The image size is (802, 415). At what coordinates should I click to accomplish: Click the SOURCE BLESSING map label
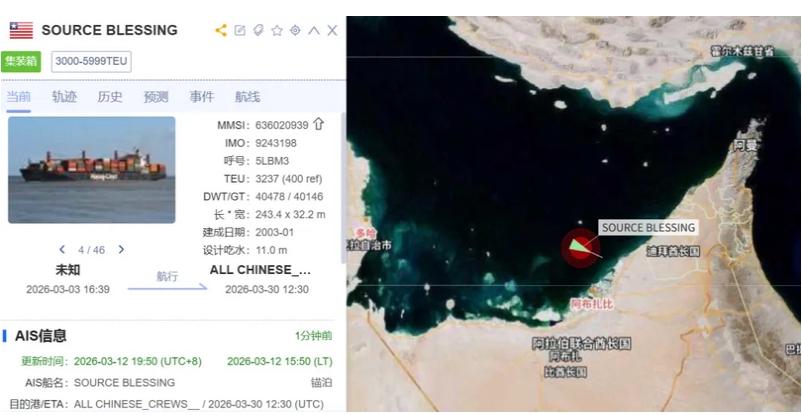[648, 228]
